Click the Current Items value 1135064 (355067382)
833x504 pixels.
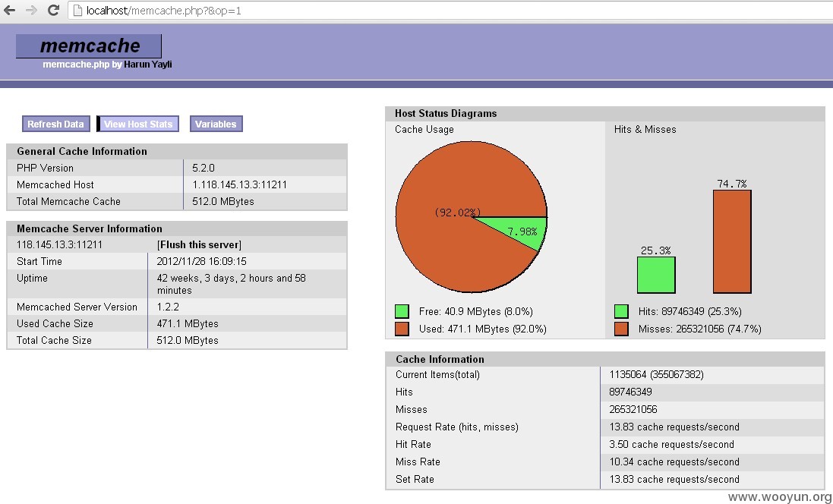click(657, 375)
